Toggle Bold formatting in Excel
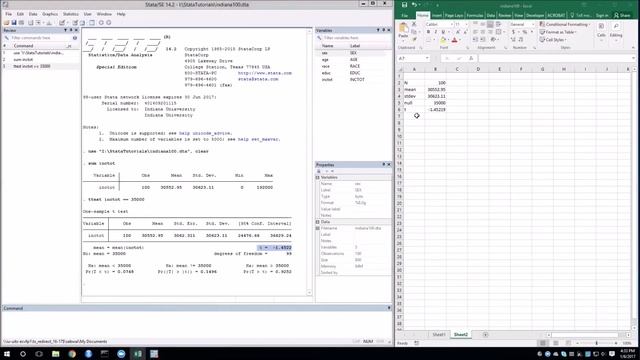 (x=428, y=32)
